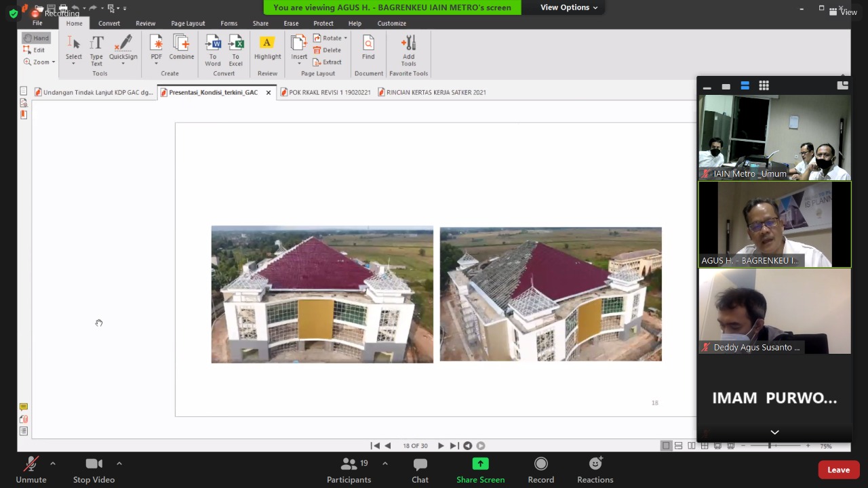Image resolution: width=868 pixels, height=488 pixels.
Task: Convert the document To Word
Action: pos(213,50)
